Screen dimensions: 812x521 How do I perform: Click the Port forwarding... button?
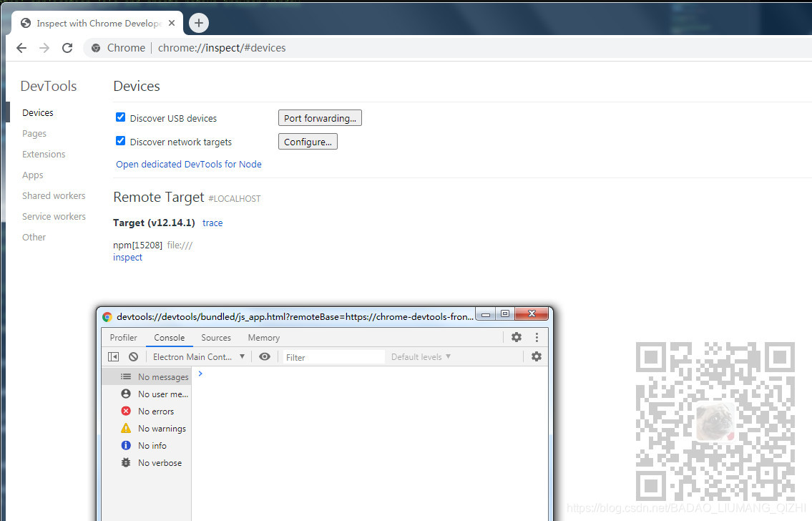click(x=320, y=118)
